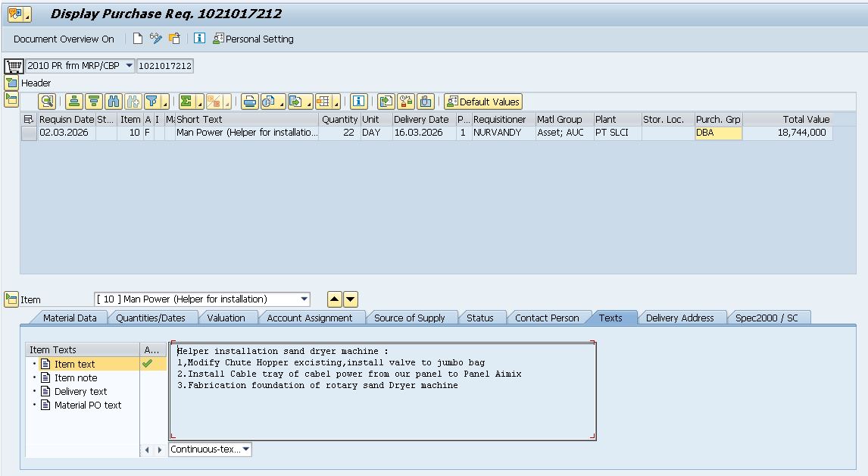Image resolution: width=868 pixels, height=476 pixels.
Task: Click the Find binoculars icon
Action: coord(114,102)
